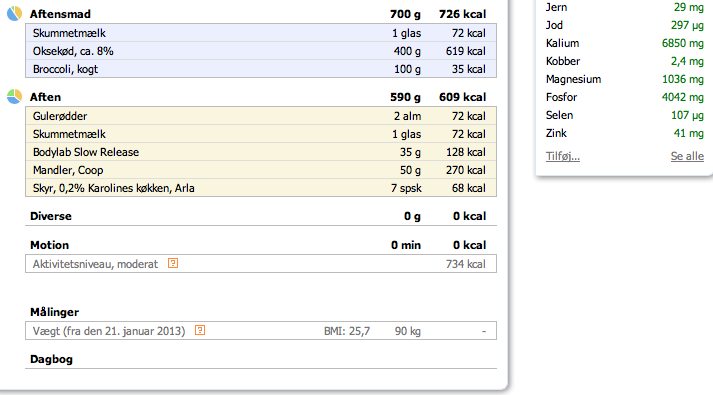
Task: Open Aftensmad pie chart icon
Action: coord(14,14)
